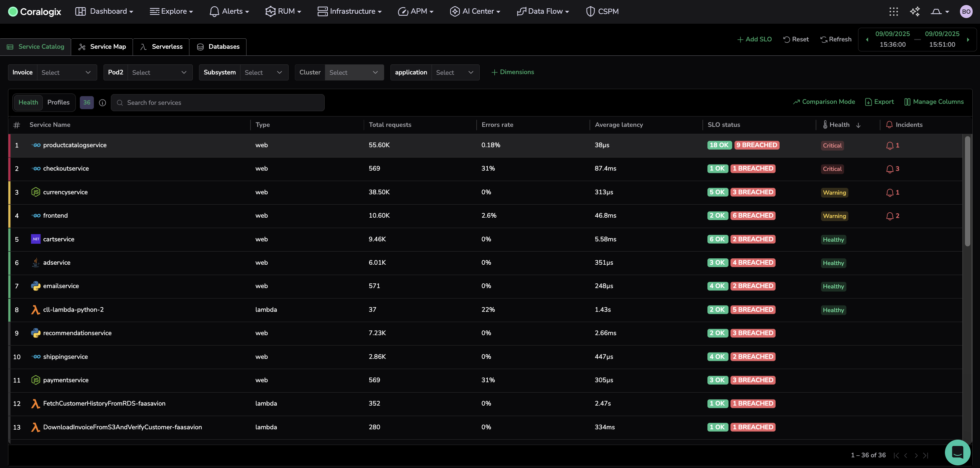
Task: Click the Refresh button
Action: tap(836, 39)
